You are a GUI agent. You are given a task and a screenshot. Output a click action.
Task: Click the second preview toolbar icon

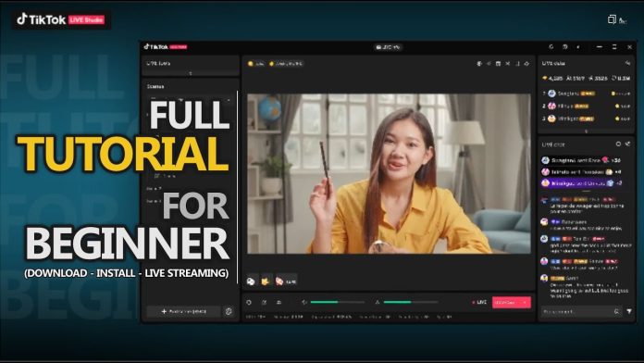click(x=489, y=64)
